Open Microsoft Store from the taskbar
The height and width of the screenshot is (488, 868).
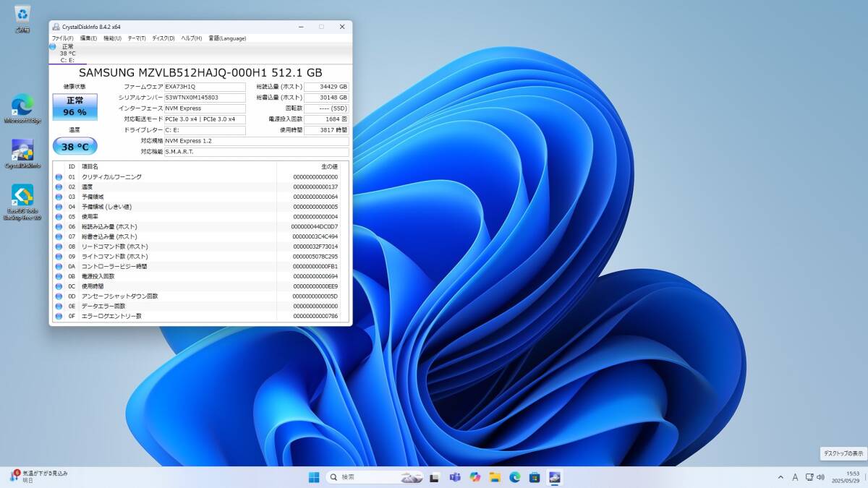tap(535, 477)
